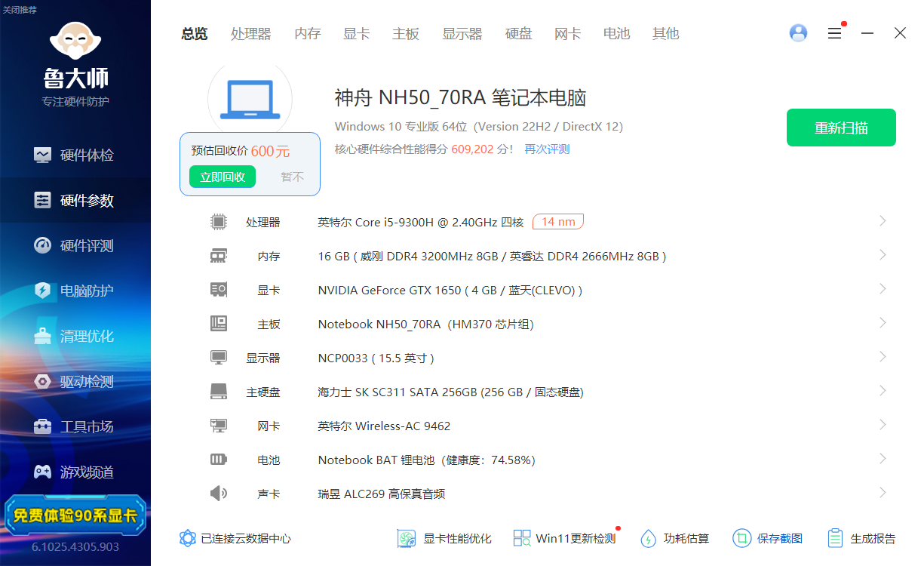Expand the 处理器 row chevron
Viewport: 924px width, 566px height.
pyautogui.click(x=883, y=221)
